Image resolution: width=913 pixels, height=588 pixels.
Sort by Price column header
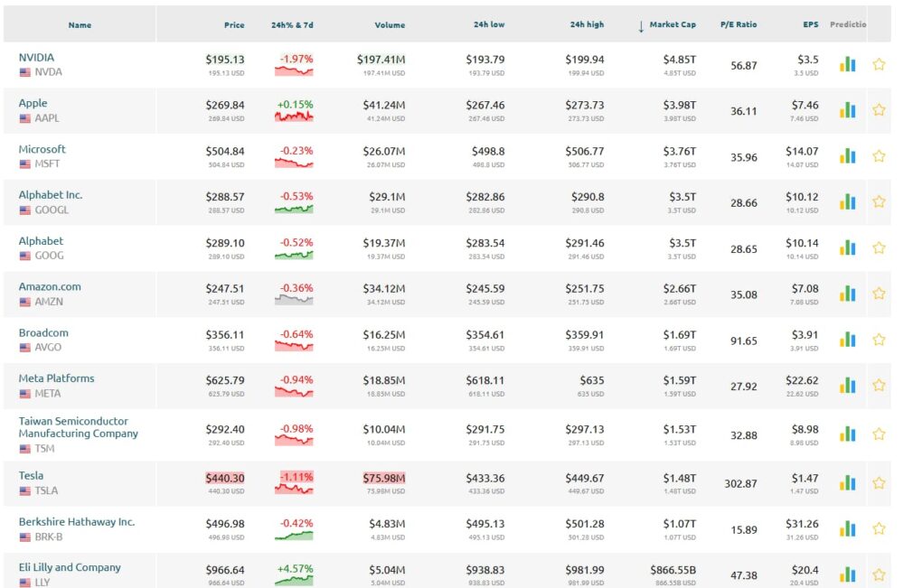pos(234,25)
